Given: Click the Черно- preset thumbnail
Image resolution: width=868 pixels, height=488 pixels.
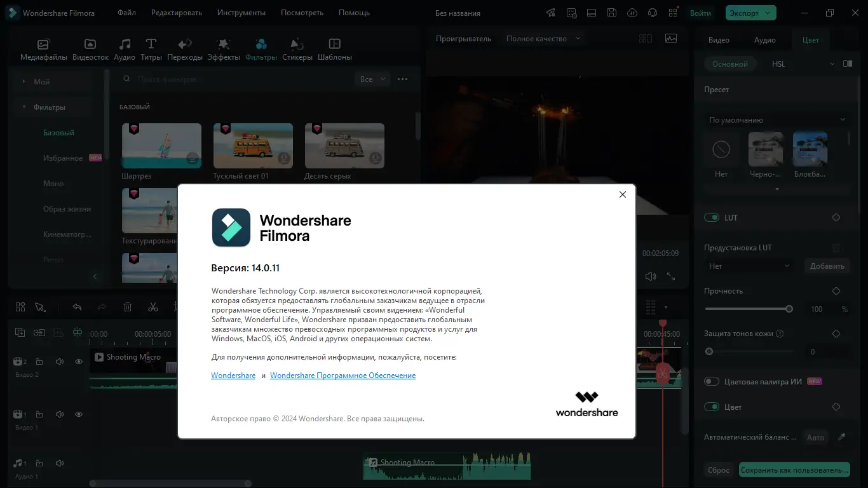Looking at the screenshot, I should point(766,149).
